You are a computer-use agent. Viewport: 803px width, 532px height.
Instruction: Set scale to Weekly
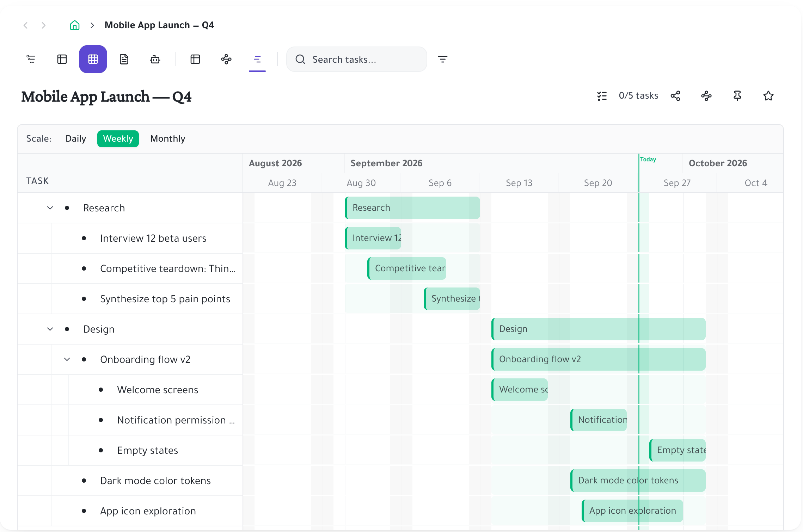(x=118, y=139)
